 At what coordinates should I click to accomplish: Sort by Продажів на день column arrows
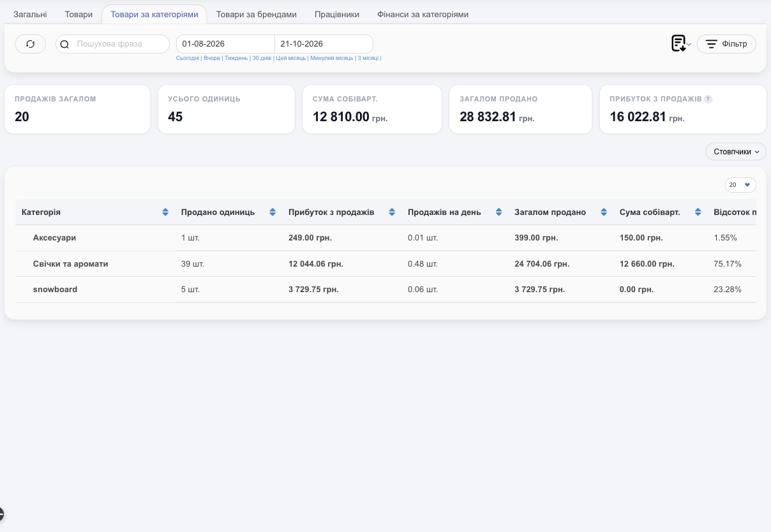coord(498,212)
